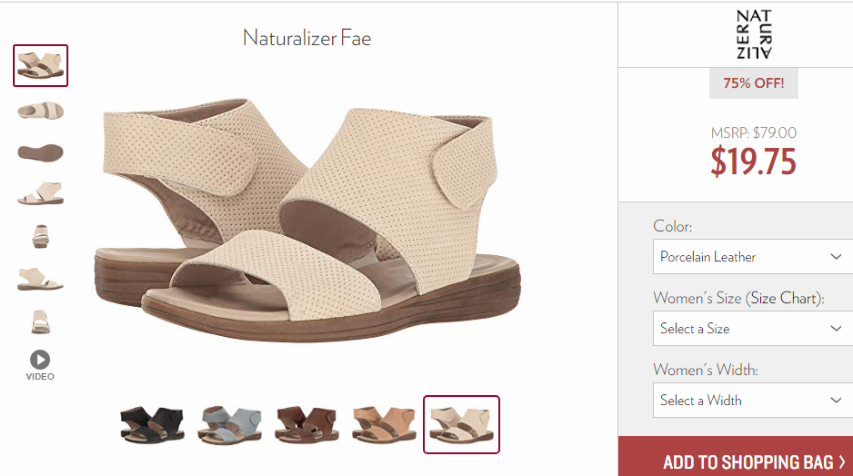Select the porcelain beige sandal swatch
Viewport: 853px width, 476px height.
461,424
